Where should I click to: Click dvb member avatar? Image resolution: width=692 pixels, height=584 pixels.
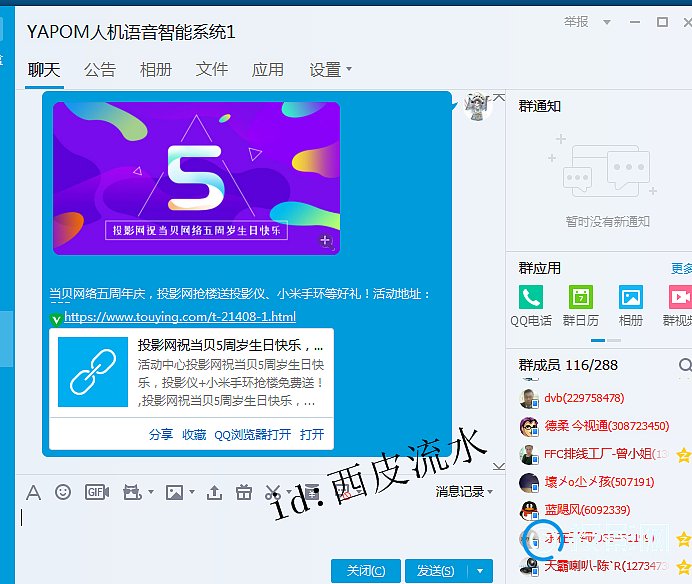(x=529, y=399)
